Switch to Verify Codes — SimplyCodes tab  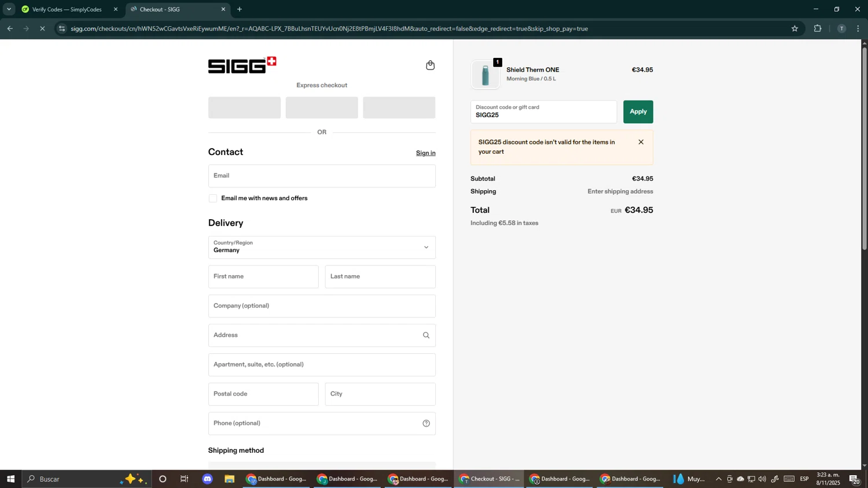67,9
